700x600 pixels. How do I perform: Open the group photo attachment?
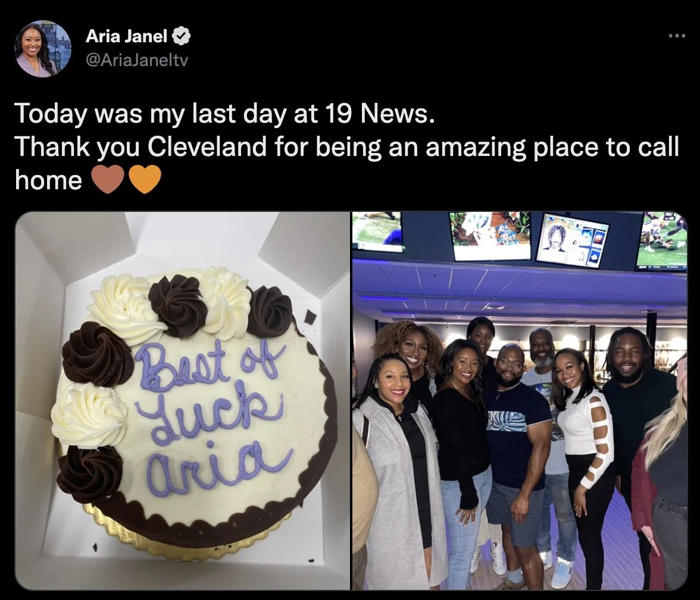[x=520, y=401]
